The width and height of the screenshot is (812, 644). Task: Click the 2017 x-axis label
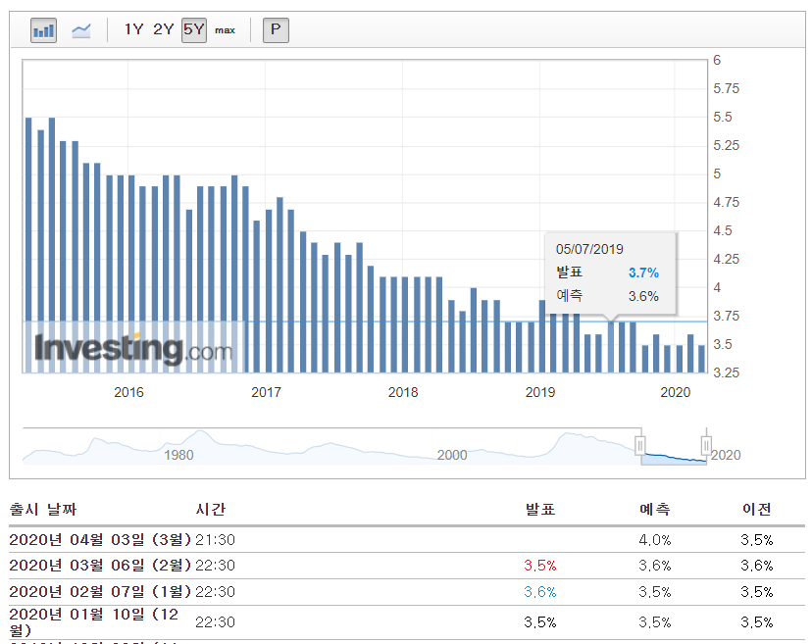click(266, 392)
